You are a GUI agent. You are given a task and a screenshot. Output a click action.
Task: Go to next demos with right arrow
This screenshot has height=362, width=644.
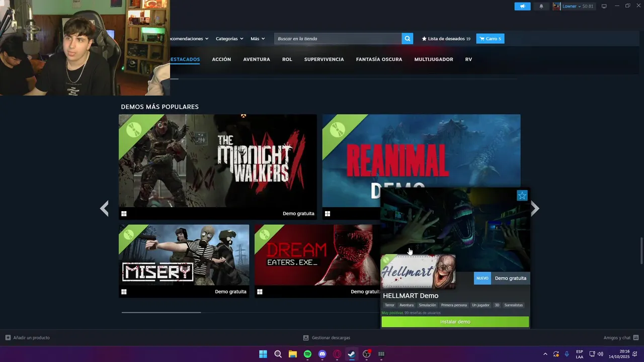(x=535, y=208)
